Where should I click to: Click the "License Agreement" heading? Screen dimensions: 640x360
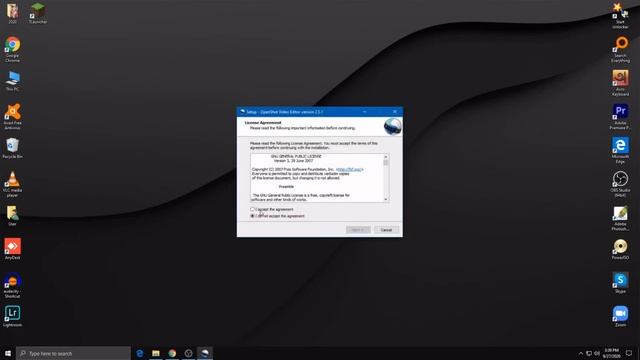tap(263, 122)
